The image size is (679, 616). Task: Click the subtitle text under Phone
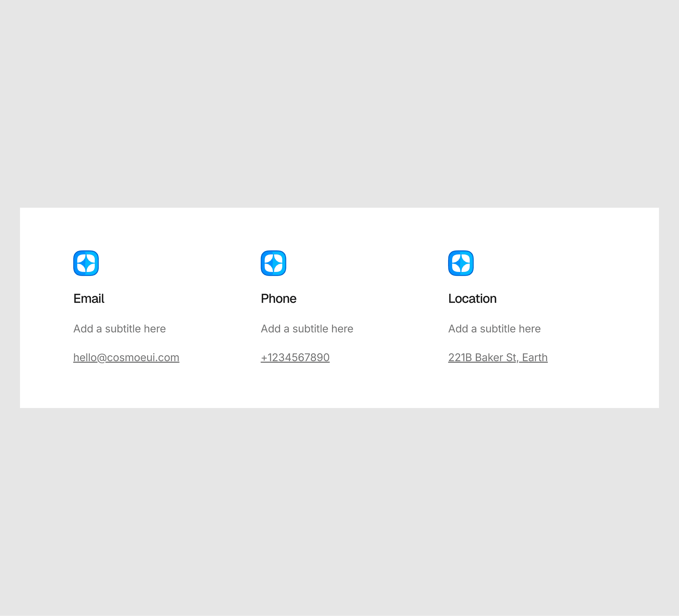pyautogui.click(x=307, y=329)
